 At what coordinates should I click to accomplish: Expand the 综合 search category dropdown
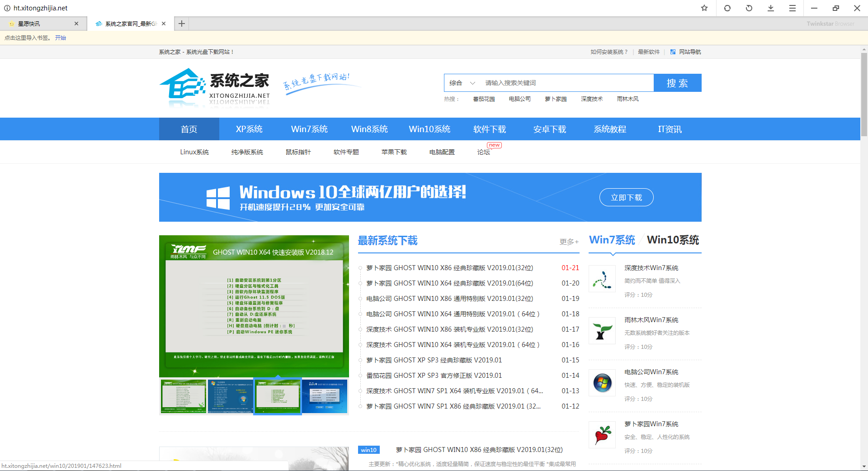click(x=462, y=83)
